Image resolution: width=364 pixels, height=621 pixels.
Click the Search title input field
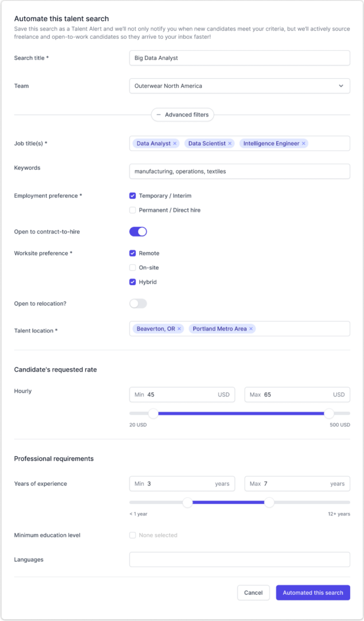240,58
